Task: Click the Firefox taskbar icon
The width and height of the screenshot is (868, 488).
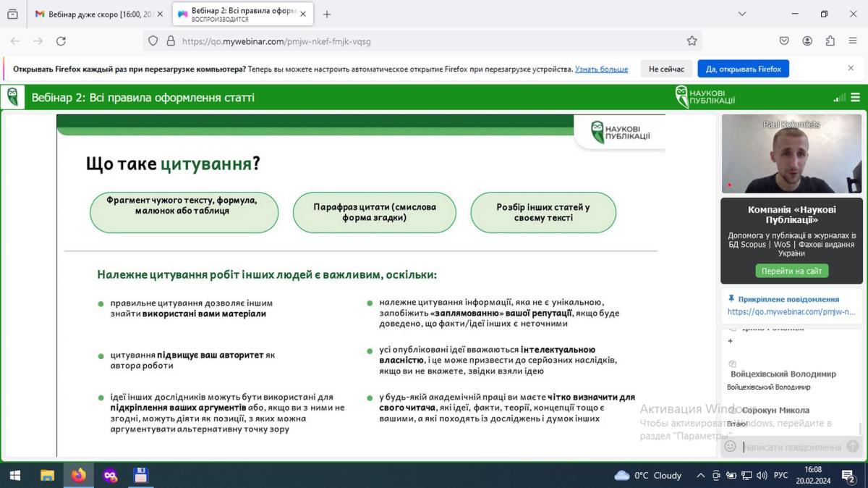Action: [x=78, y=475]
